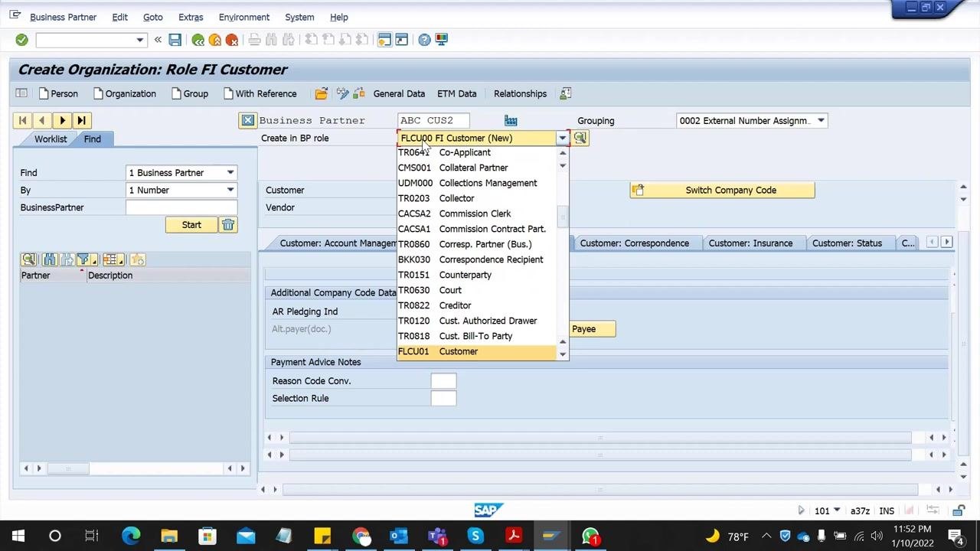Click the Start search button

pos(191,224)
